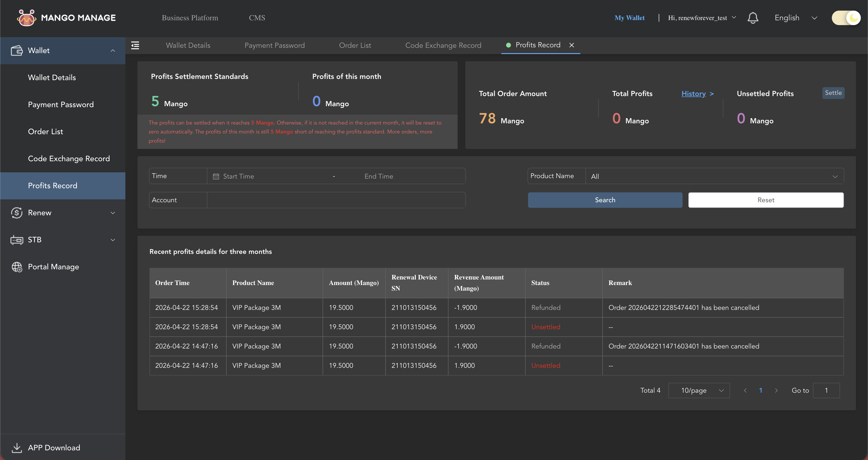
Task: Switch to the Order List tab
Action: (355, 45)
